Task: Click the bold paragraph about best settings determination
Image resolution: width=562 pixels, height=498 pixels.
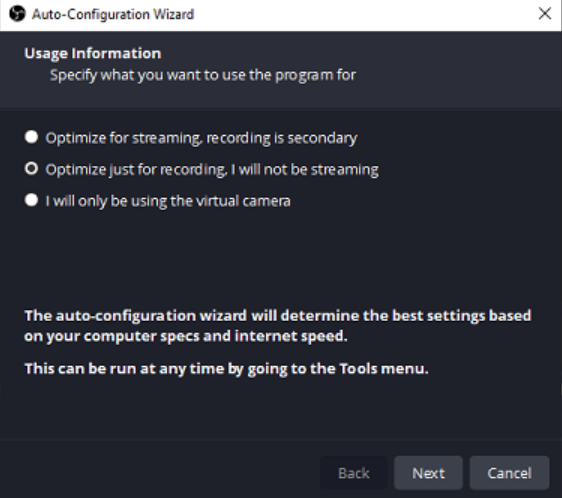Action: click(x=278, y=326)
